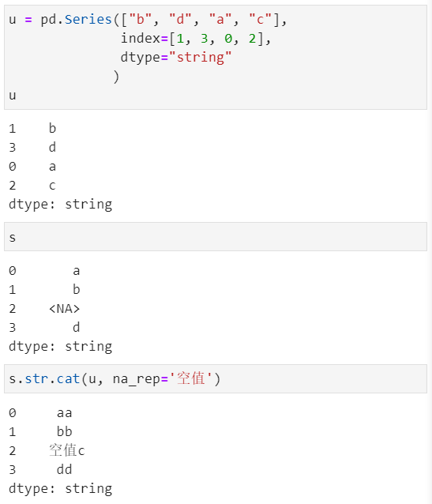This screenshot has width=432, height=504.
Task: Click the index=[1, 3, 0, 2] line
Action: click(x=196, y=39)
